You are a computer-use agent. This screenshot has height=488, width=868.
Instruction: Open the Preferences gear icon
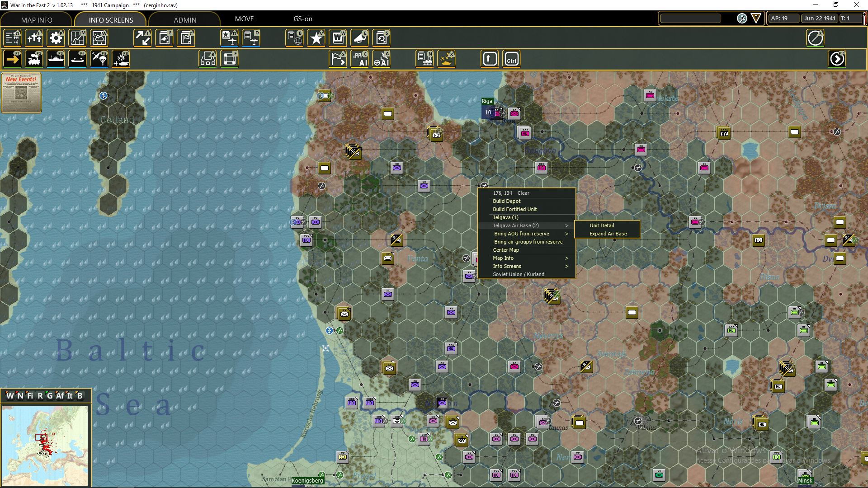coord(56,38)
